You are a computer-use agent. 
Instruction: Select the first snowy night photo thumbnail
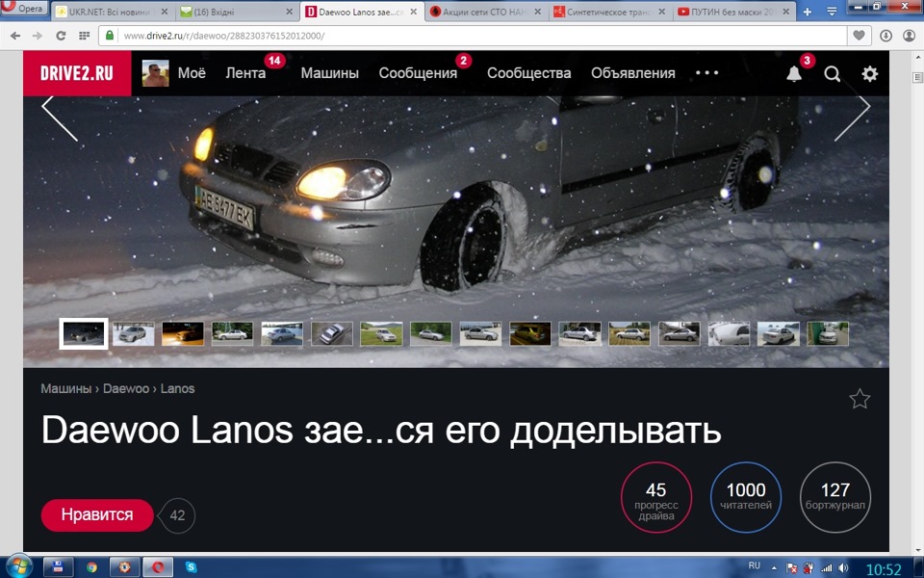(x=84, y=334)
